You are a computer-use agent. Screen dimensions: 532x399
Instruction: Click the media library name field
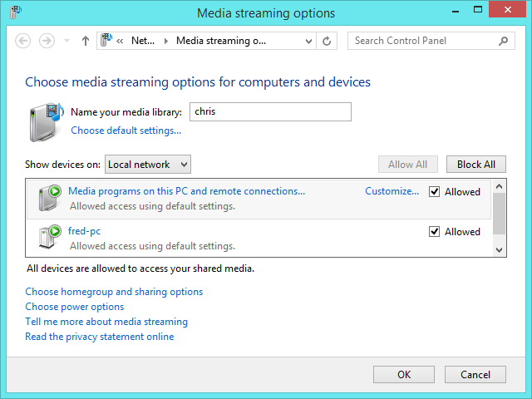coord(269,111)
